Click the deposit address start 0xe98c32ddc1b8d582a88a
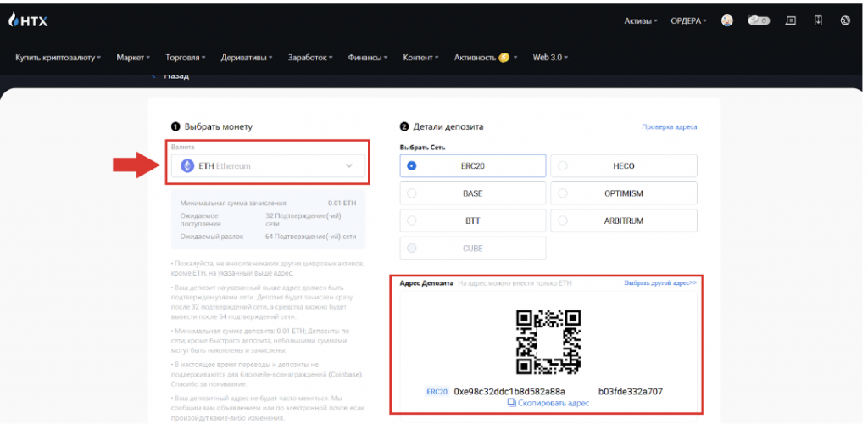868x430 pixels. point(509,392)
